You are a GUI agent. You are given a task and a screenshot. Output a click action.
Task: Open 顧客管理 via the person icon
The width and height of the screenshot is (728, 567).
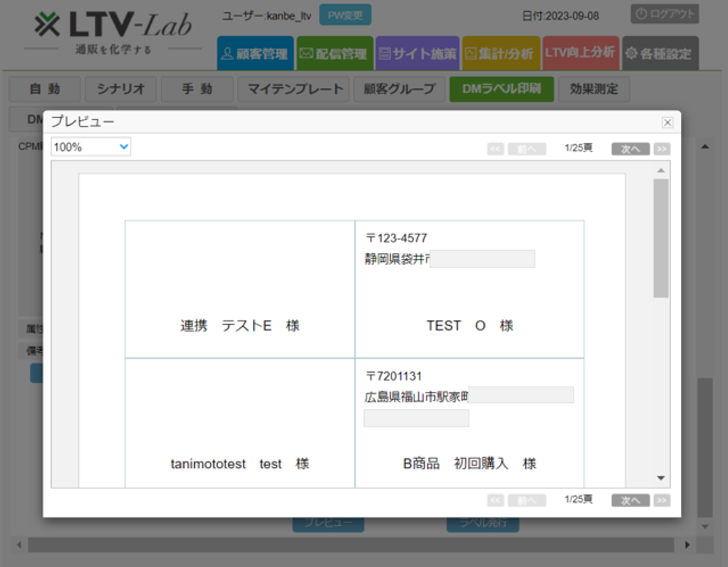click(x=227, y=53)
